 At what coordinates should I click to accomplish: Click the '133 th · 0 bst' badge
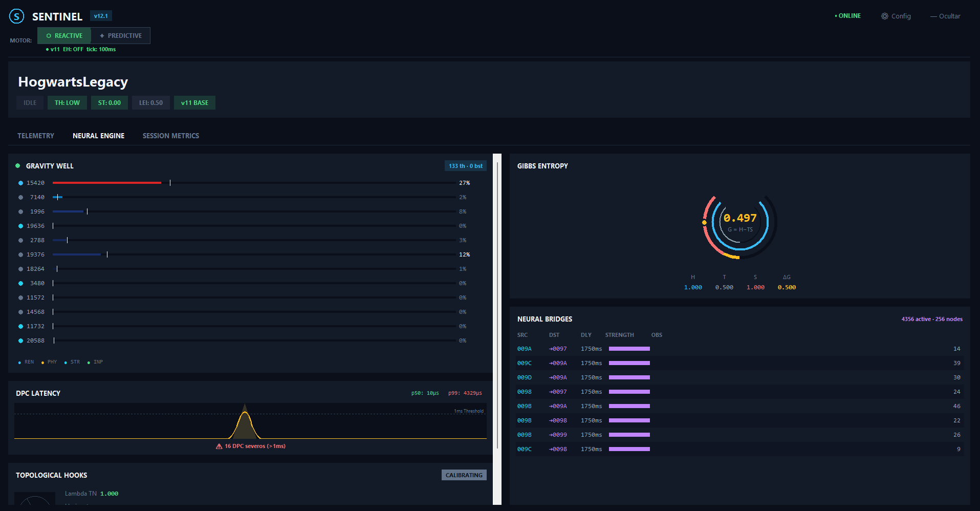(x=466, y=166)
